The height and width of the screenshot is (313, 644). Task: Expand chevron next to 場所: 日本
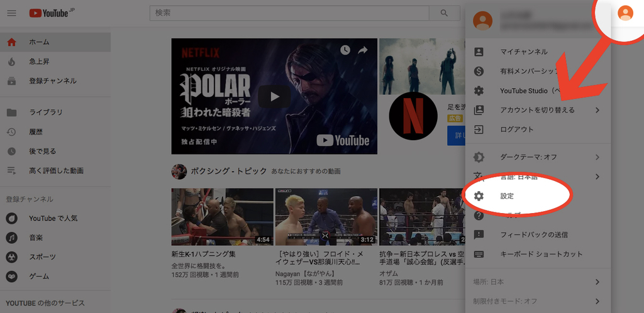point(597,282)
